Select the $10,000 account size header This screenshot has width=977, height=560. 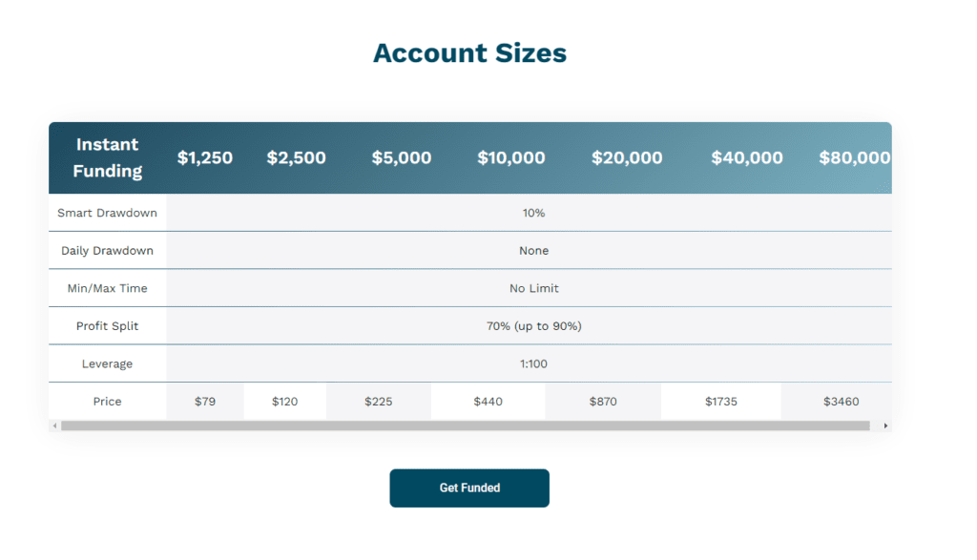point(511,157)
